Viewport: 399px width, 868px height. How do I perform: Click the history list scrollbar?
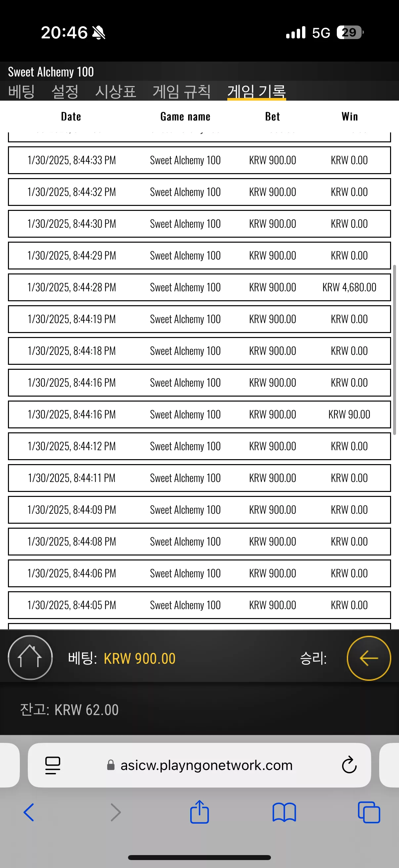tap(394, 350)
